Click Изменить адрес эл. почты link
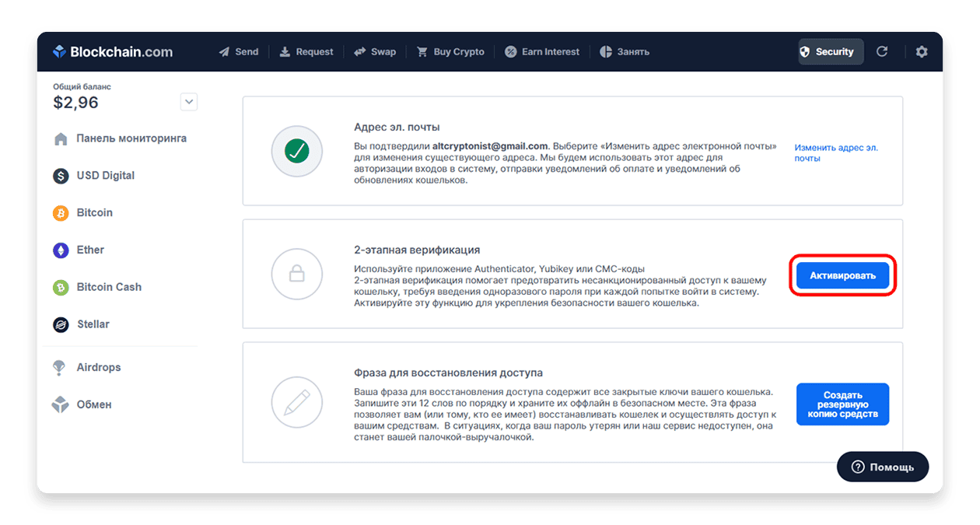This screenshot has height=525, width=980. [836, 152]
